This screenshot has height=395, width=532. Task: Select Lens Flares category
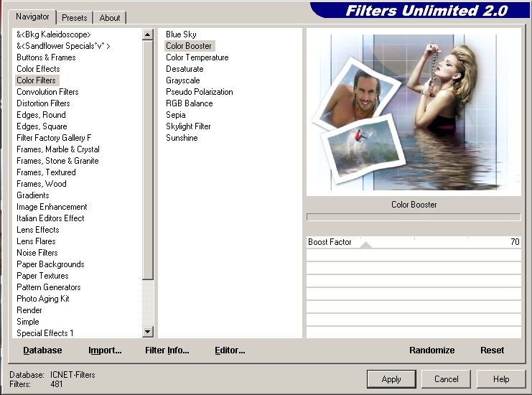pyautogui.click(x=36, y=241)
